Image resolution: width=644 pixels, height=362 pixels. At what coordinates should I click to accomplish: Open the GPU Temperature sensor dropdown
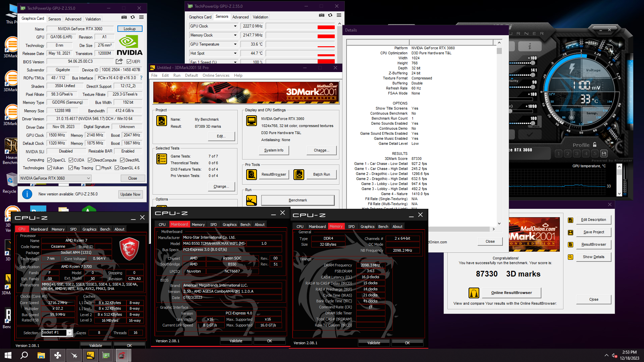point(235,44)
